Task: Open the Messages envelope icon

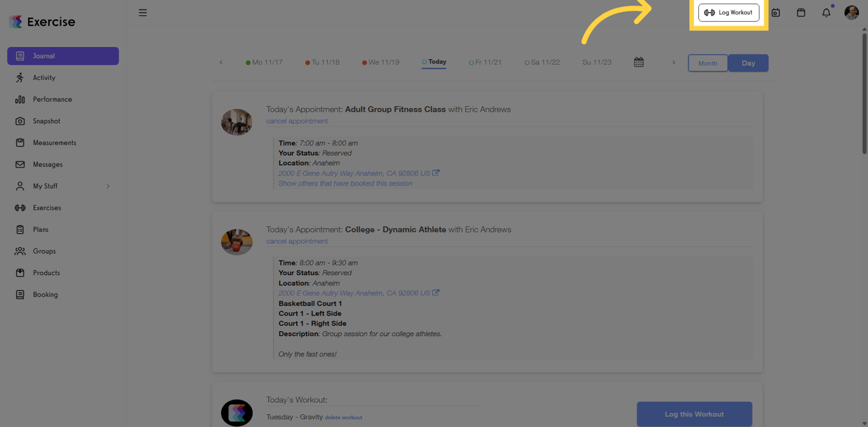Action: point(20,164)
